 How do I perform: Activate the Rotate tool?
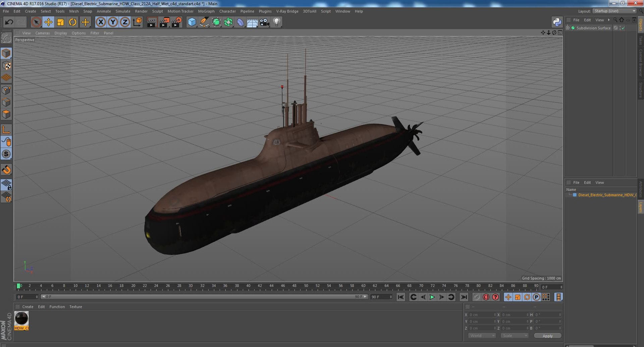click(72, 22)
